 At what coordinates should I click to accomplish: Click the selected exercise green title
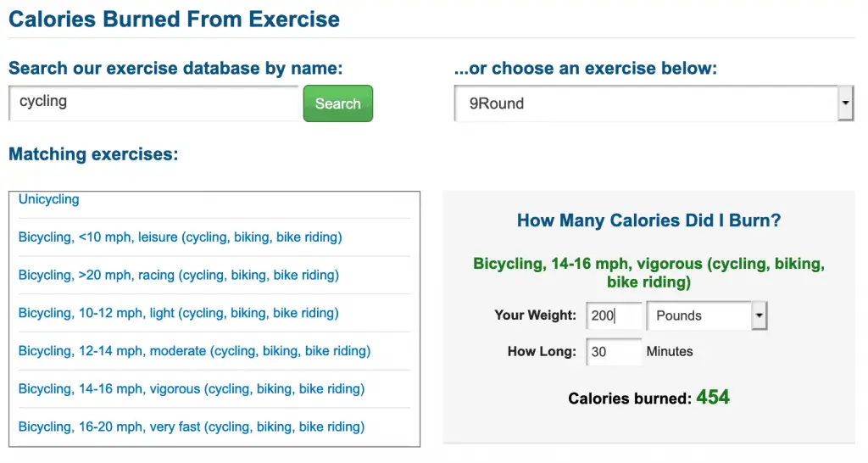point(648,272)
